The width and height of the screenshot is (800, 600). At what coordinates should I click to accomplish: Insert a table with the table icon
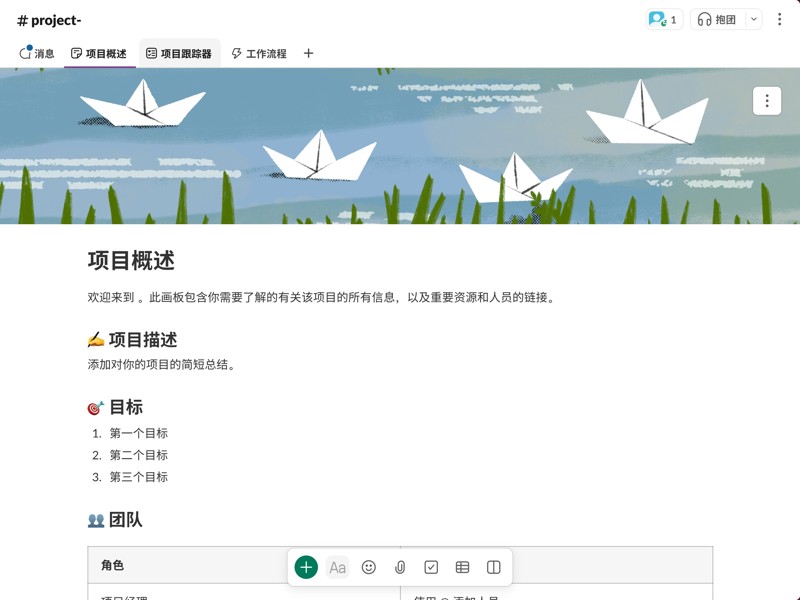tap(462, 566)
